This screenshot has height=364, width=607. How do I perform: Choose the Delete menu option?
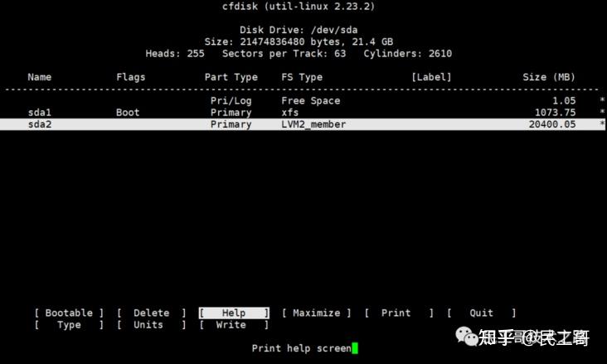coord(152,313)
